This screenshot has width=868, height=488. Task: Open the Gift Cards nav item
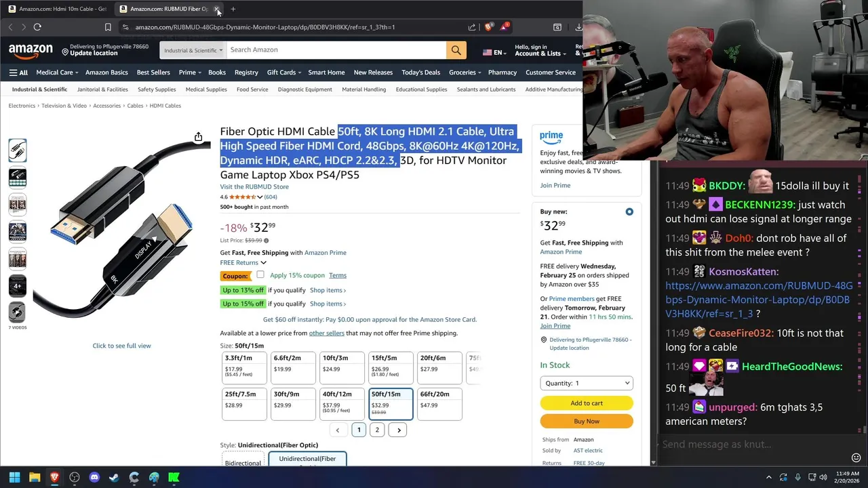tap(283, 73)
